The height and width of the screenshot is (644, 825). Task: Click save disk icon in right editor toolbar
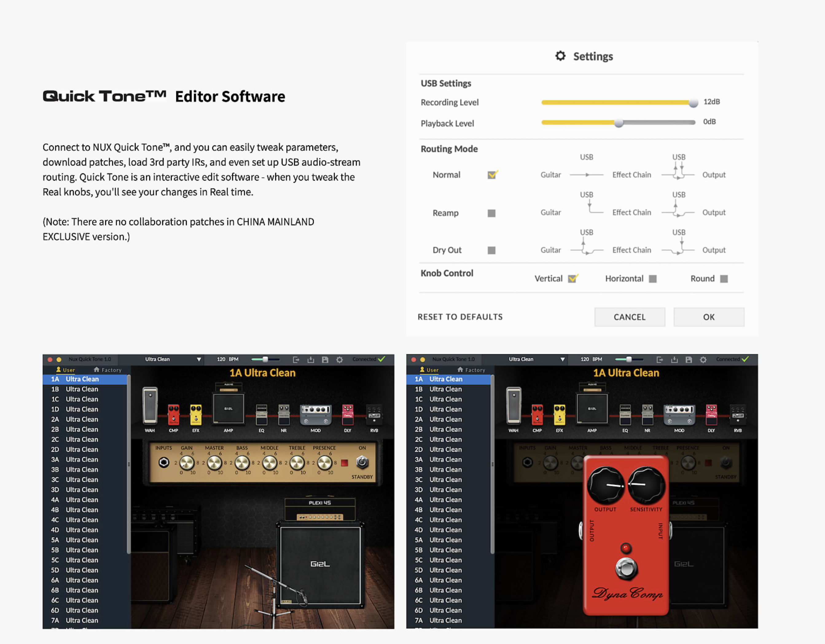[x=689, y=359]
